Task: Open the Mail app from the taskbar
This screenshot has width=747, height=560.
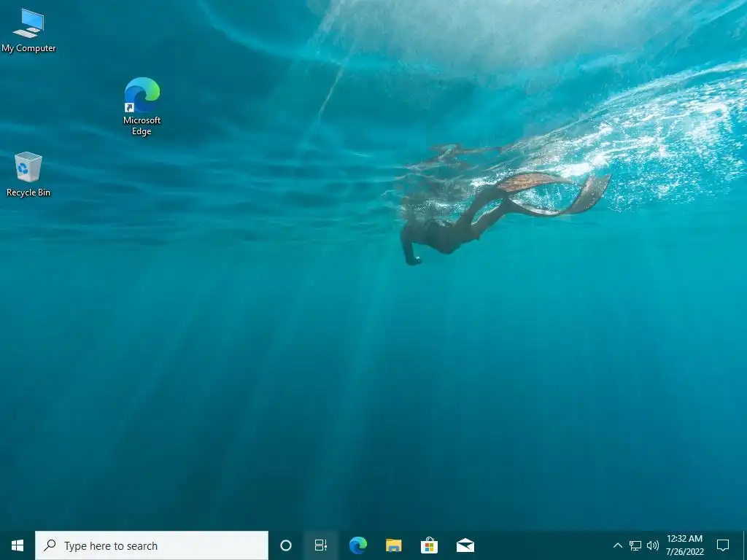Action: (465, 545)
